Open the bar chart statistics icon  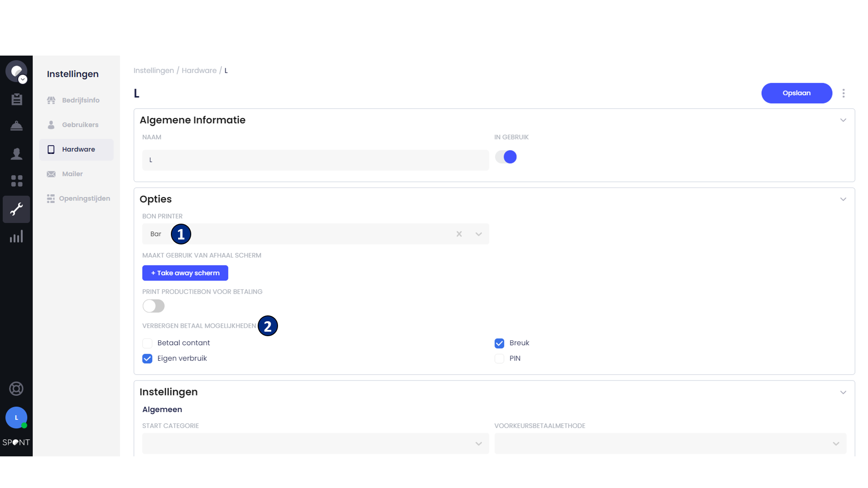(17, 237)
